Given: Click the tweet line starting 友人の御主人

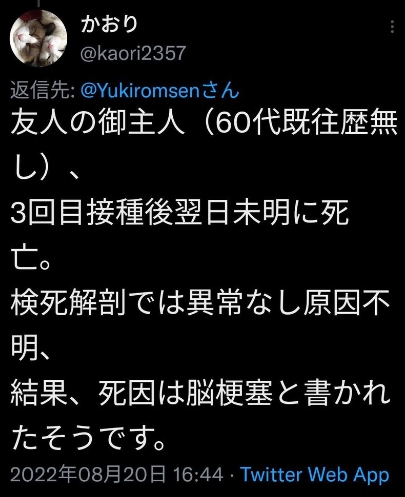Looking at the screenshot, I should click(204, 123).
